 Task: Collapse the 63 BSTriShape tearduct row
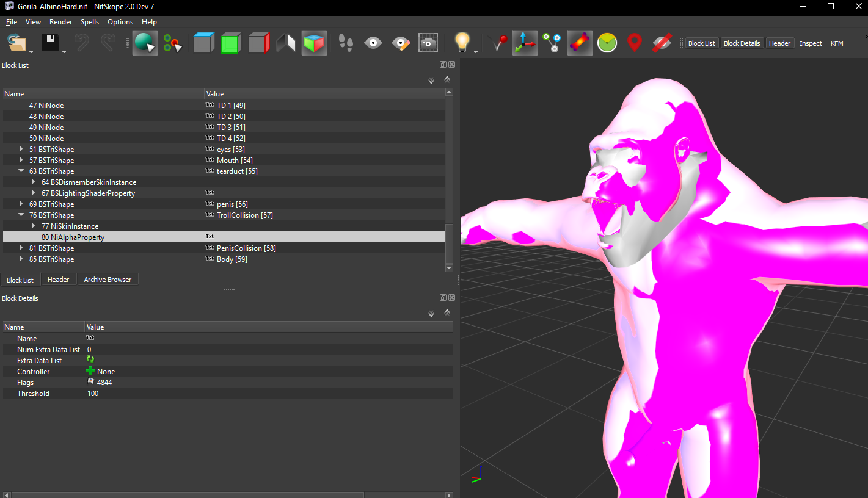[x=21, y=171]
